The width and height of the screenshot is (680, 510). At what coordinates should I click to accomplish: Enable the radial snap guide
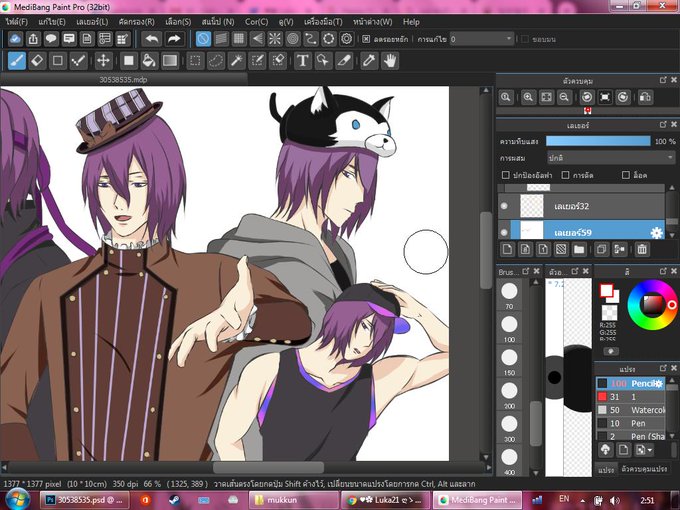pos(275,39)
